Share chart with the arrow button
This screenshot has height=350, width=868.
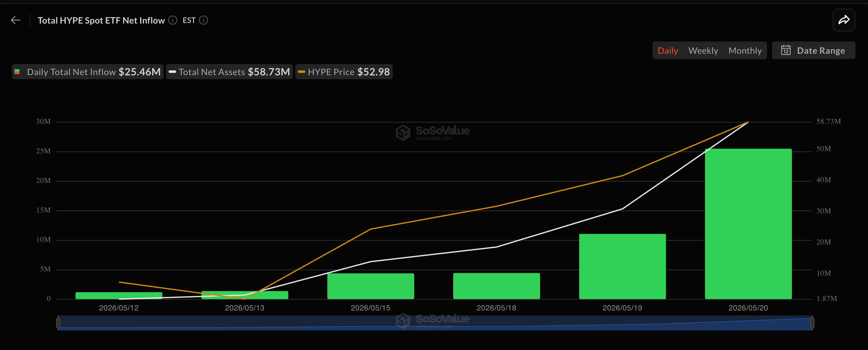coord(844,20)
